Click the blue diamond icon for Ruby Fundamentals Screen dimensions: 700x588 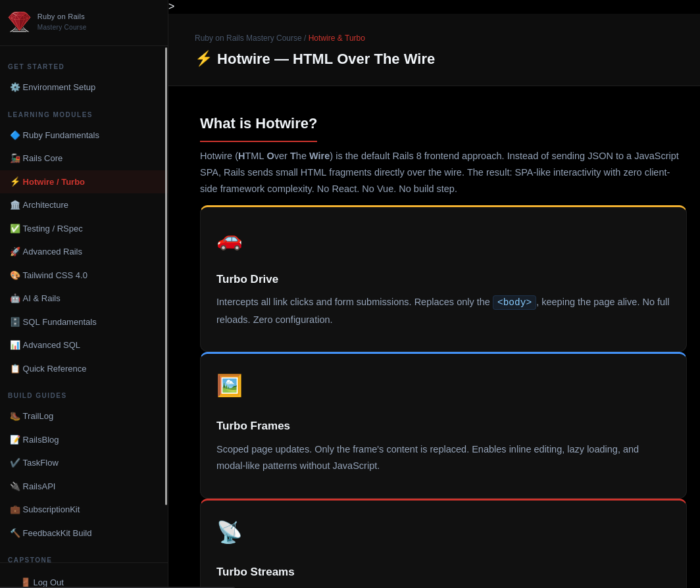[15, 135]
